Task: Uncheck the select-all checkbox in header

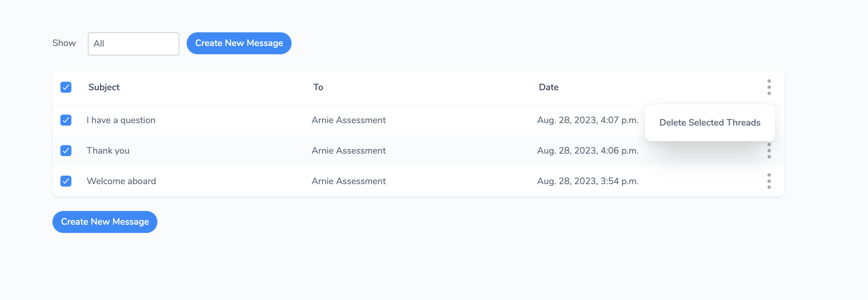Action: pyautogui.click(x=66, y=87)
